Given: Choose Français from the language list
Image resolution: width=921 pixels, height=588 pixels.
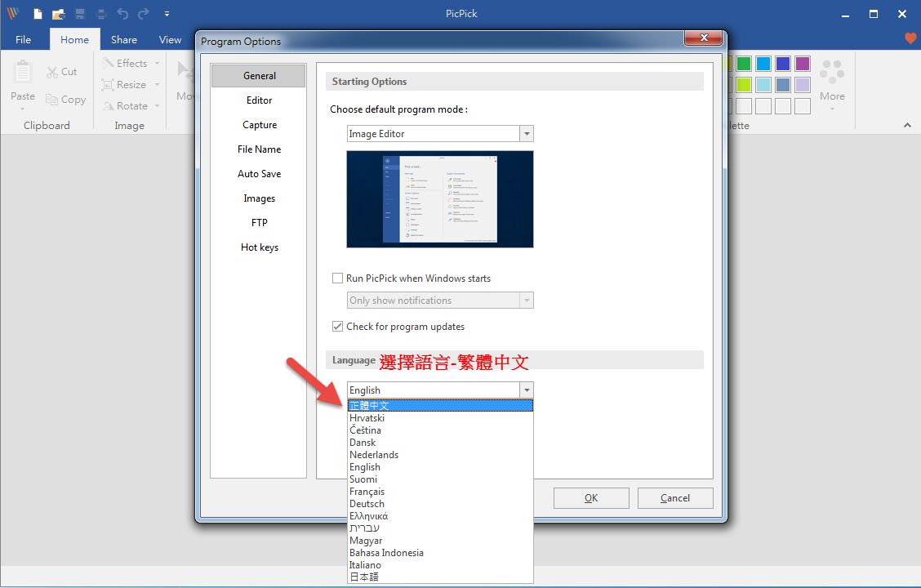Looking at the screenshot, I should point(441,492).
